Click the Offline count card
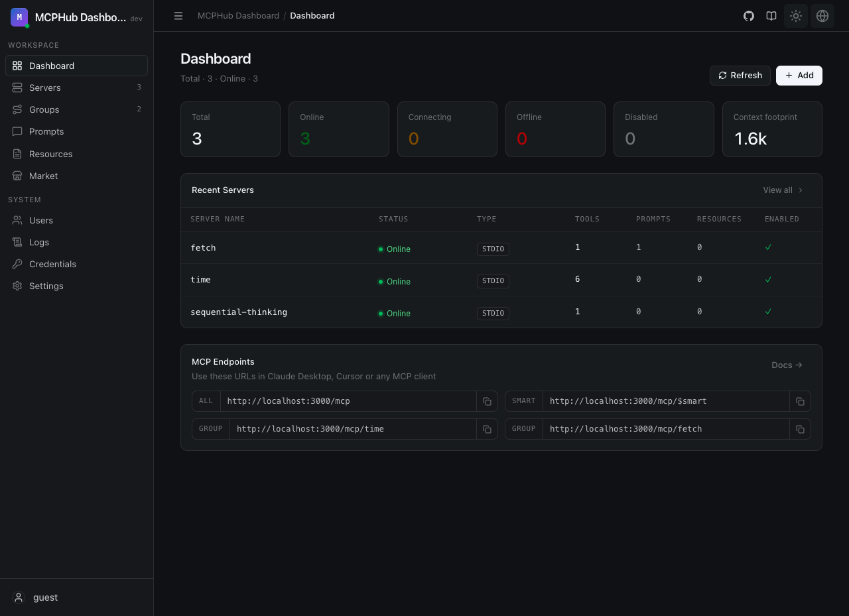Viewport: 849px width, 616px height. [x=555, y=129]
